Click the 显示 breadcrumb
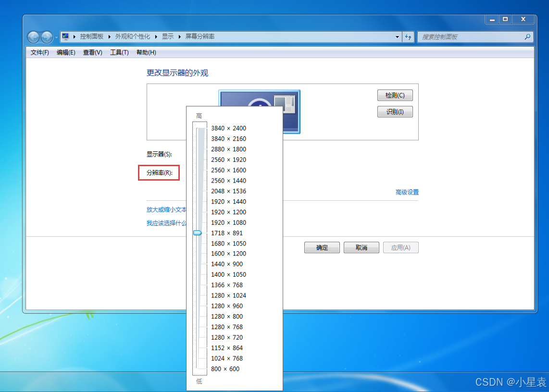Screen dimensions: 549x392 click(x=168, y=37)
